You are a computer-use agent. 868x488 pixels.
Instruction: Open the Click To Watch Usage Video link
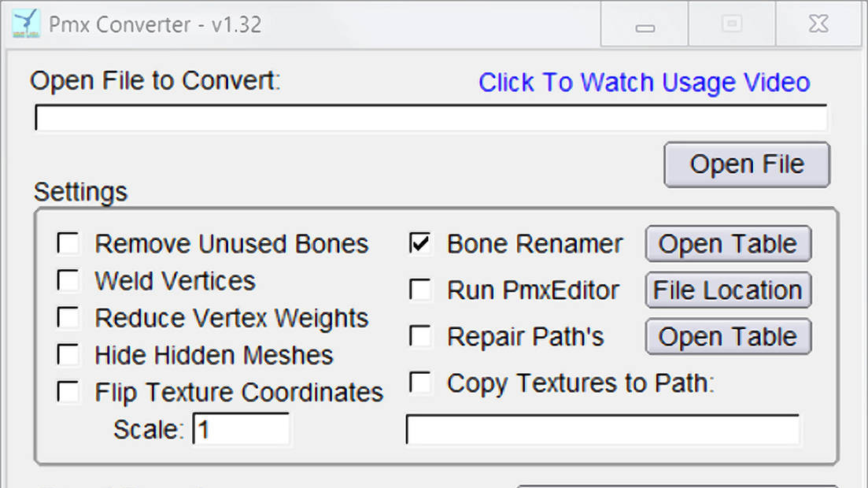pos(644,83)
